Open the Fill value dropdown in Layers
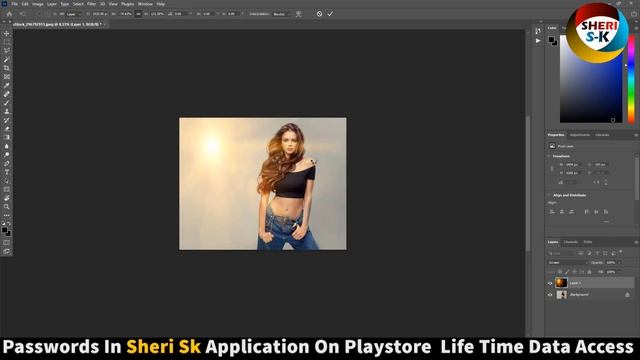The height and width of the screenshot is (360, 640). click(620, 272)
